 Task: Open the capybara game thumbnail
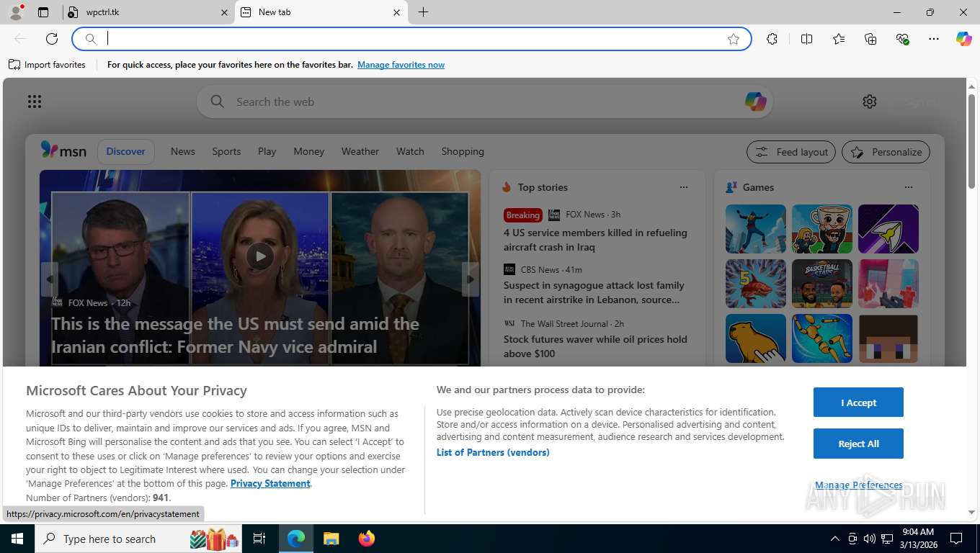[756, 338]
